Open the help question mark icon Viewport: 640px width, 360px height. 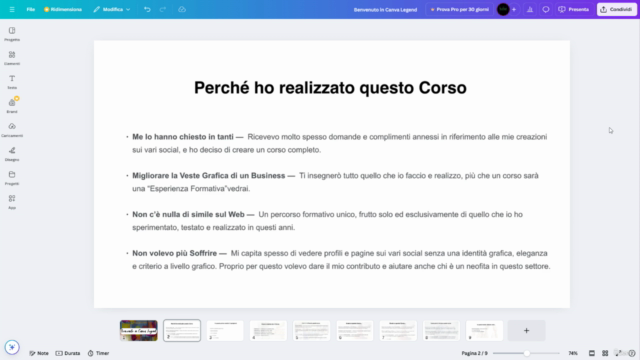[x=632, y=353]
